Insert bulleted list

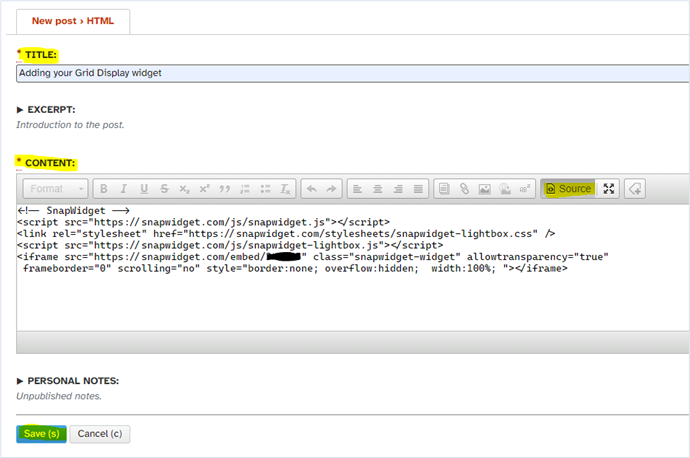pos(265,189)
